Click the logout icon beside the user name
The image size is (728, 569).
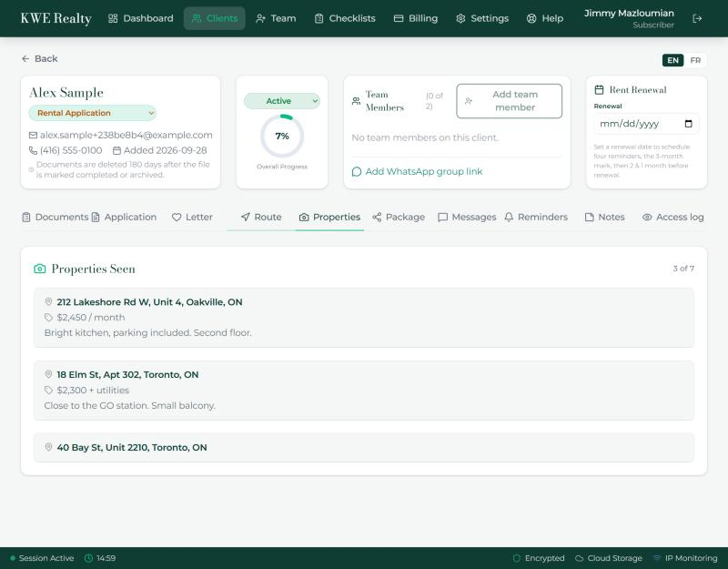coord(697,18)
